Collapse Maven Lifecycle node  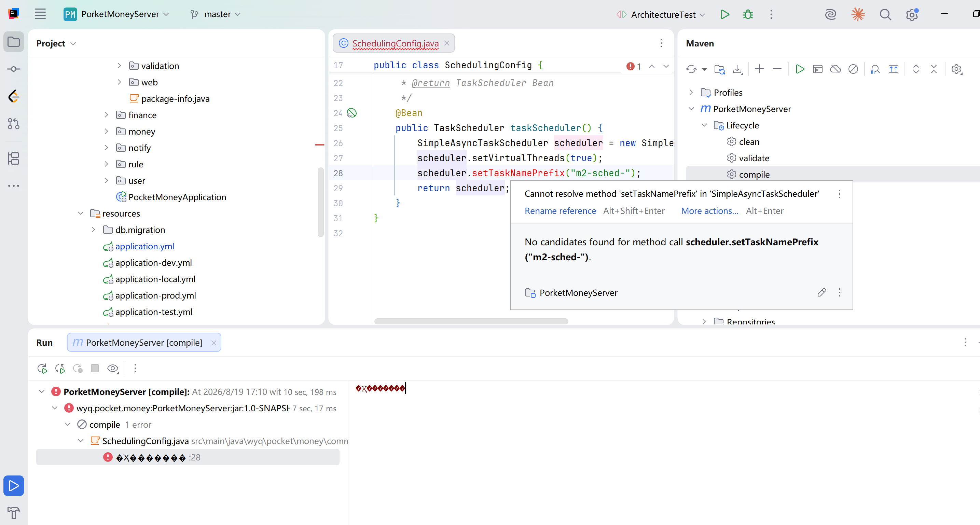[704, 125]
